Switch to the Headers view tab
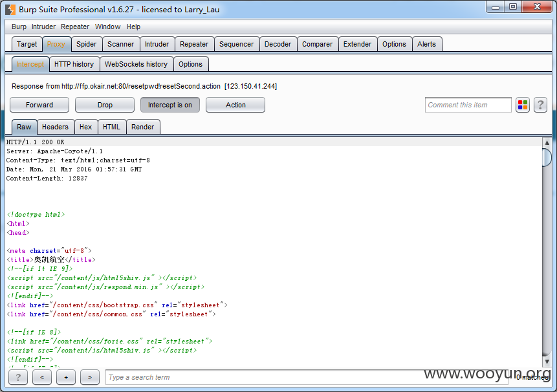Viewport: 557px width, 392px height. point(55,127)
